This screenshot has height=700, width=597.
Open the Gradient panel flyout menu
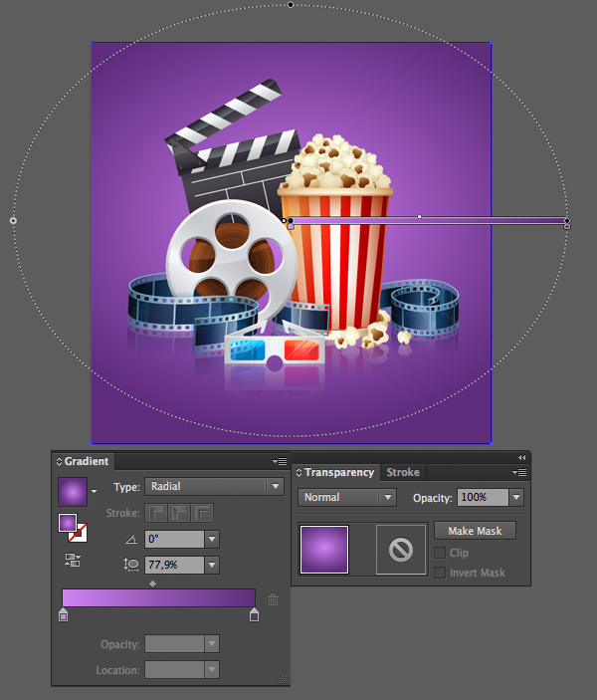pyautogui.click(x=280, y=461)
